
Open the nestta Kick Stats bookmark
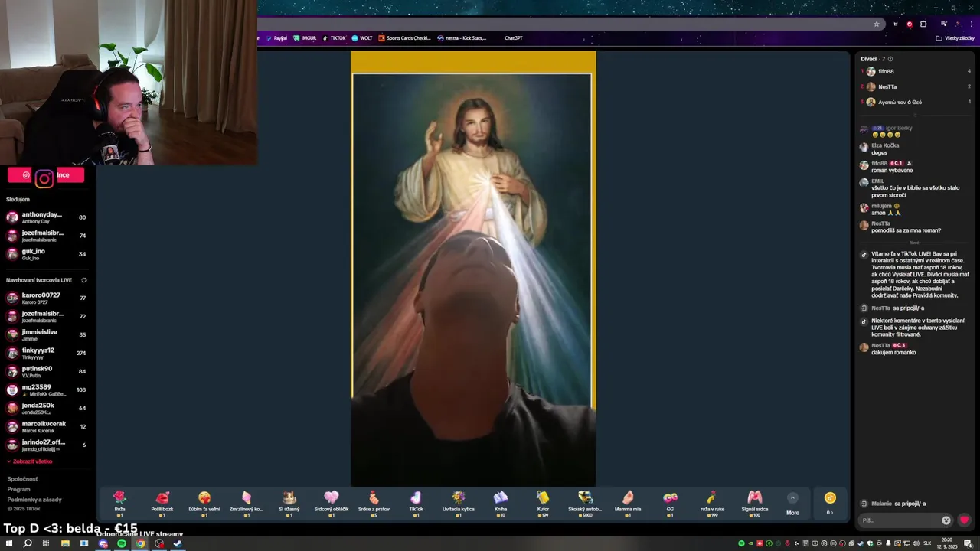[462, 37]
